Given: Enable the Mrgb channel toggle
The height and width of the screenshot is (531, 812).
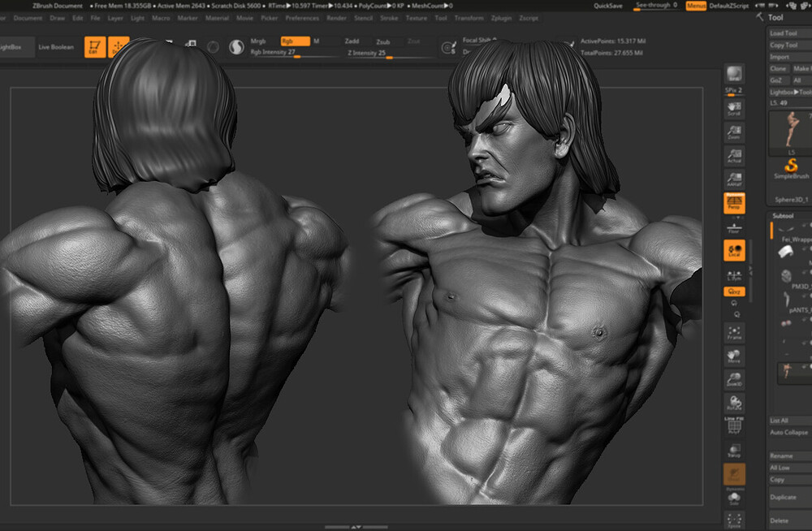Looking at the screenshot, I should 258,41.
